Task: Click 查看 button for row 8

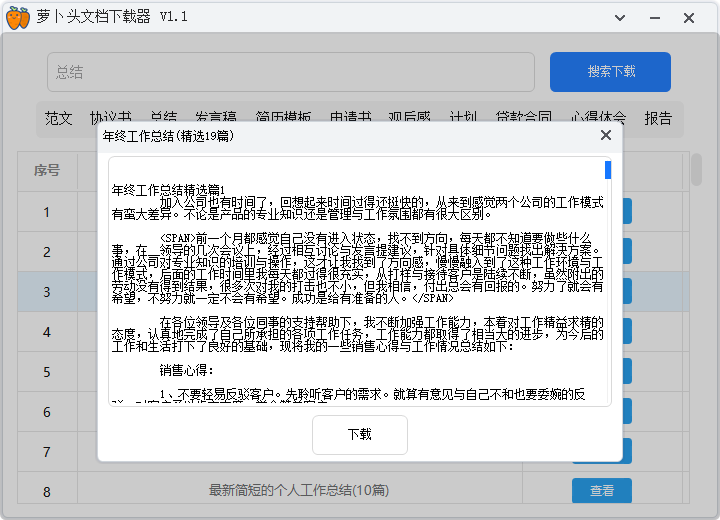Action: pyautogui.click(x=601, y=491)
